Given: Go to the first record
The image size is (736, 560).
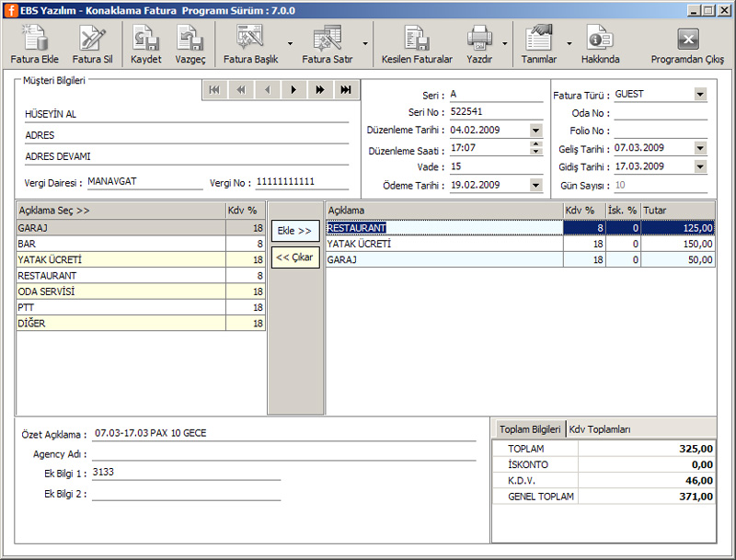Looking at the screenshot, I should [x=215, y=89].
